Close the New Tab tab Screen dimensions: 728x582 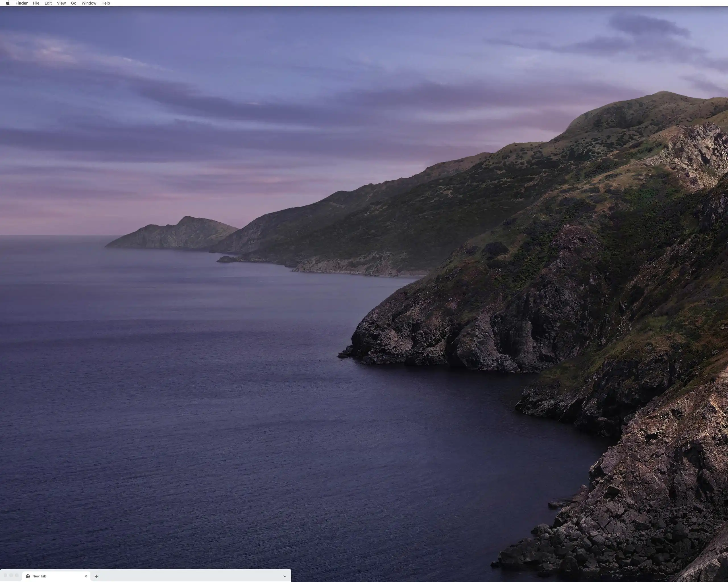click(x=86, y=576)
